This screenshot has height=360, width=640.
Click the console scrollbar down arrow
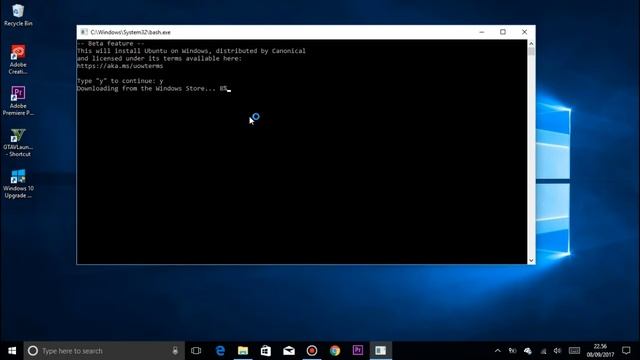[531, 260]
